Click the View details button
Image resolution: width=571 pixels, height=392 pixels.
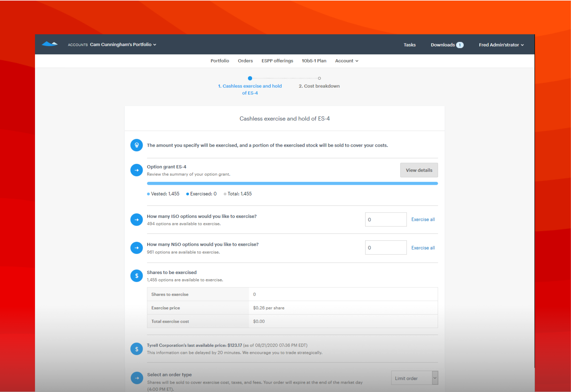point(419,170)
